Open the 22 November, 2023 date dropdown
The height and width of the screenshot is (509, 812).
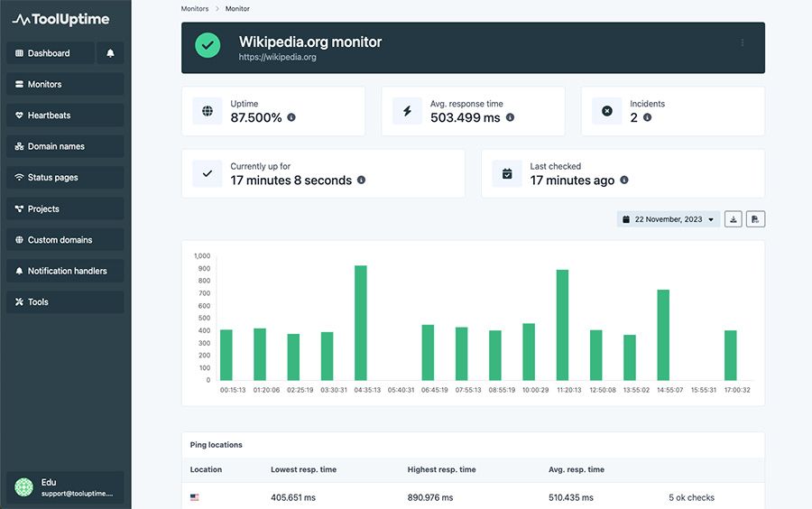click(668, 219)
